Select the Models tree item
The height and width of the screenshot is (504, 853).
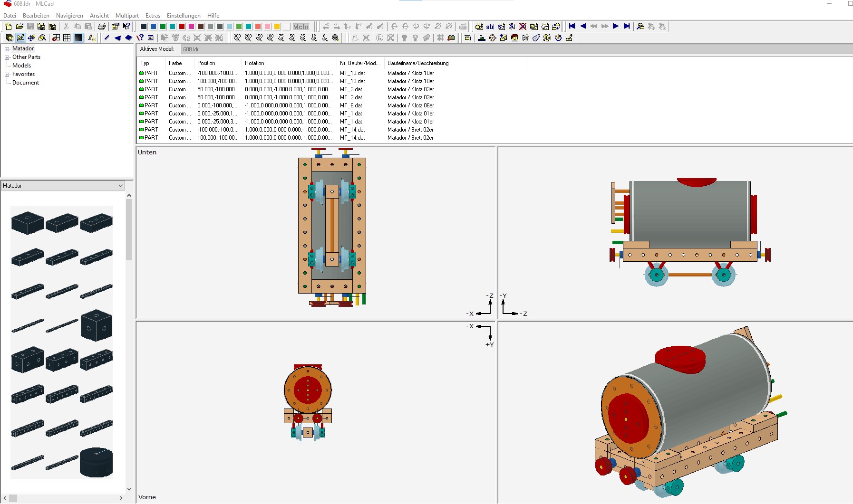point(22,66)
